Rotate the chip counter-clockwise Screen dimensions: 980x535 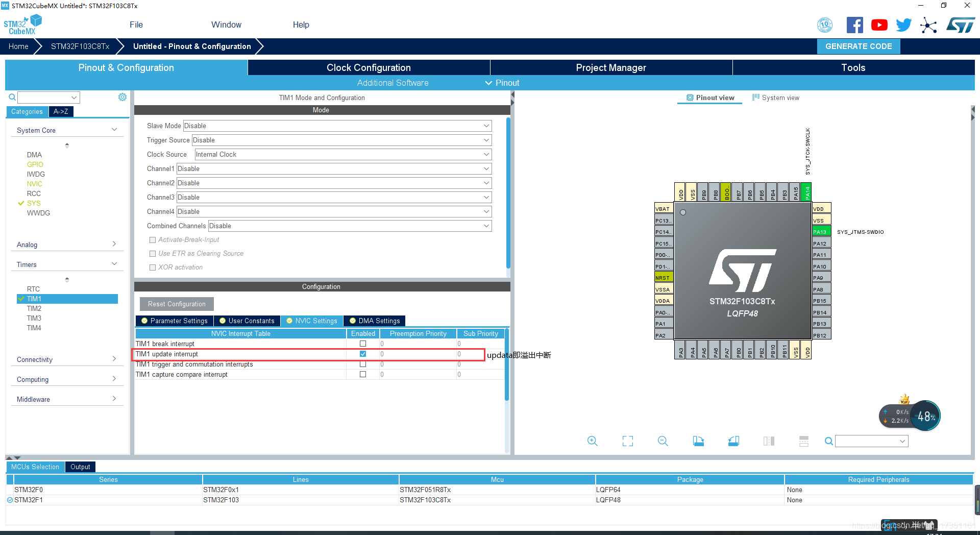(733, 441)
